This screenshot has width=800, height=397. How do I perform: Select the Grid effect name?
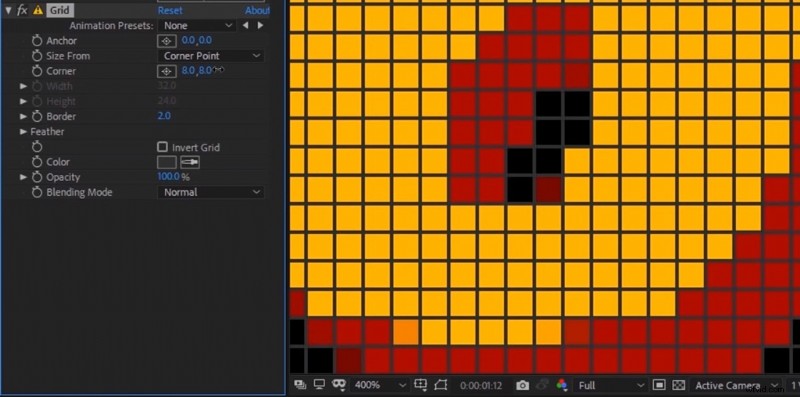coord(60,10)
